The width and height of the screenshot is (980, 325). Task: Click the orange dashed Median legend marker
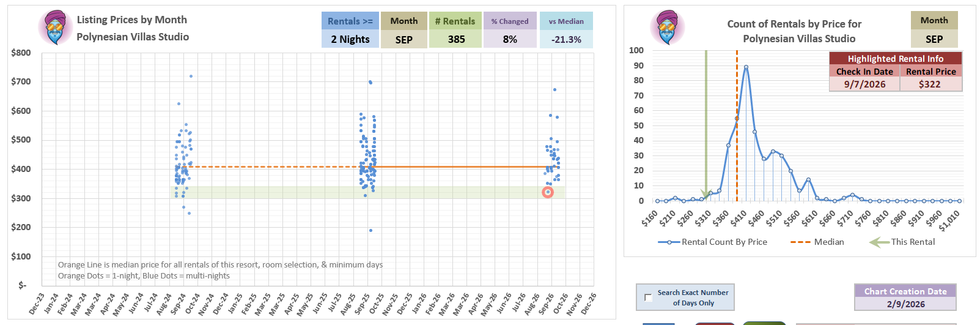point(800,242)
